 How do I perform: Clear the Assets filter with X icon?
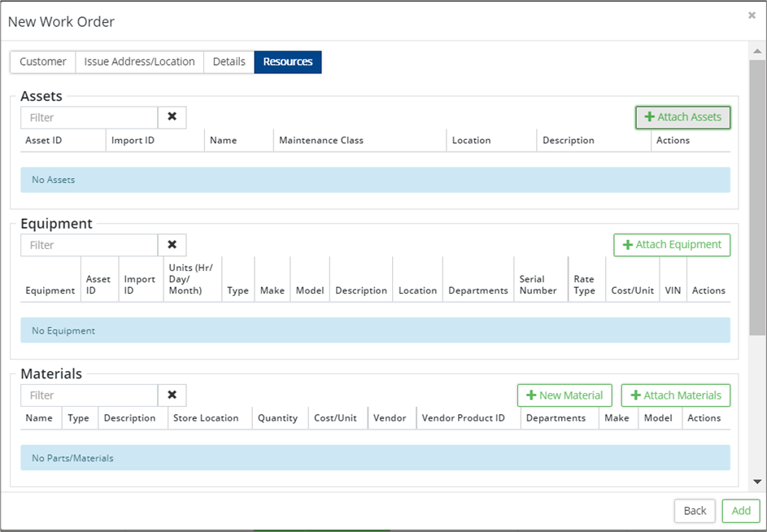(x=172, y=117)
